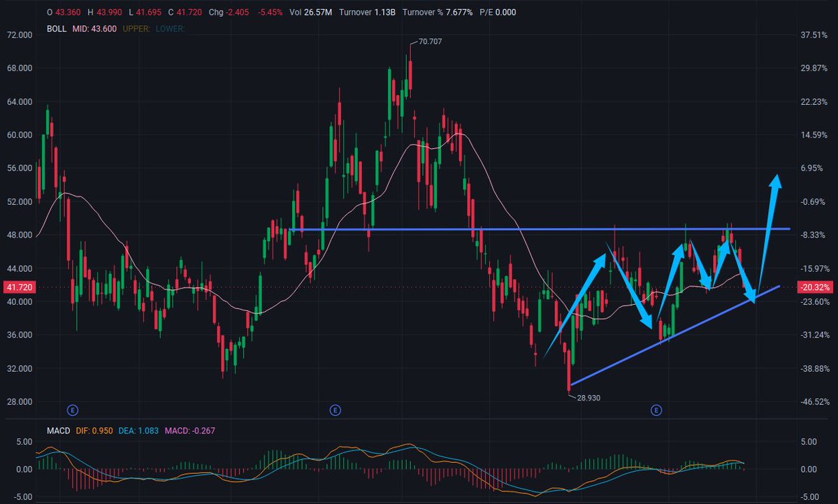Click the Chg -2.405 value
Image resolution: width=838 pixels, height=504 pixels.
[229, 13]
